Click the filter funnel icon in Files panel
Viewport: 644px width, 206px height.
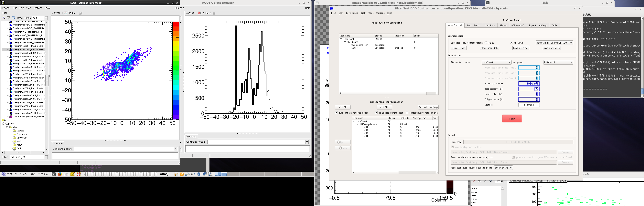[x=8, y=18]
